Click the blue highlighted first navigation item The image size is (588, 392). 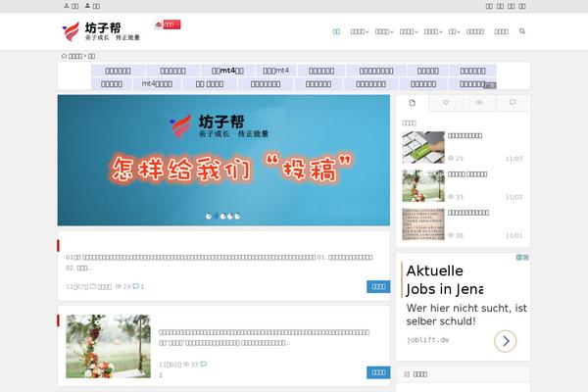336,31
